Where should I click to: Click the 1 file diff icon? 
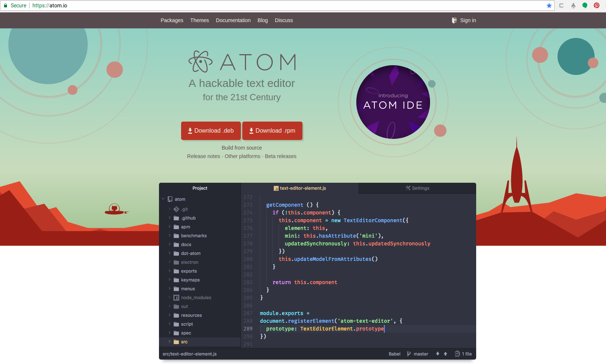457,354
